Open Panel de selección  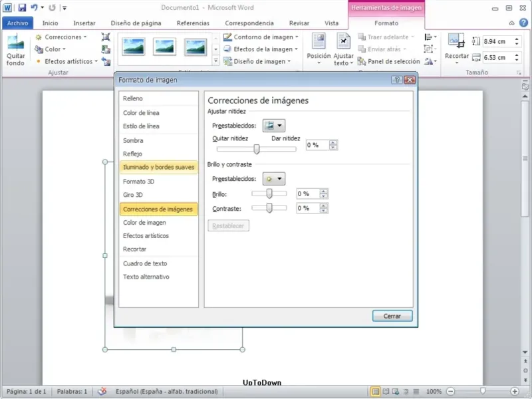(389, 61)
